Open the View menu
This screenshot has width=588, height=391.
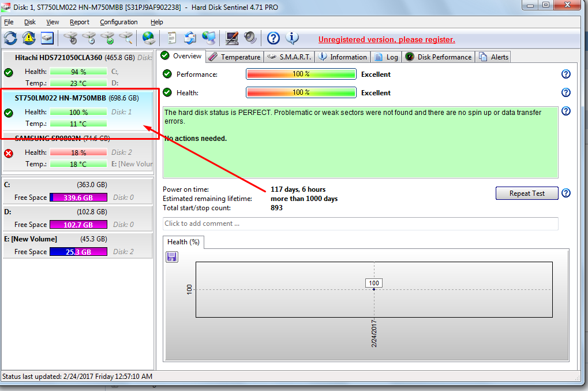(53, 22)
